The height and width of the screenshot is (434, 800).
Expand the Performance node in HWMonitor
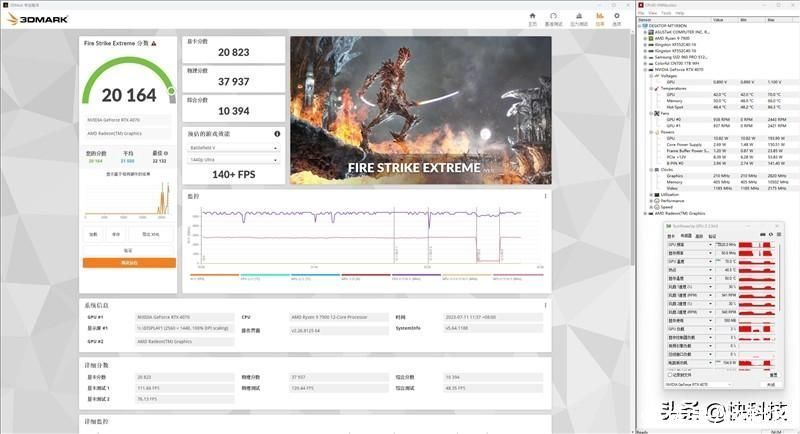651,200
